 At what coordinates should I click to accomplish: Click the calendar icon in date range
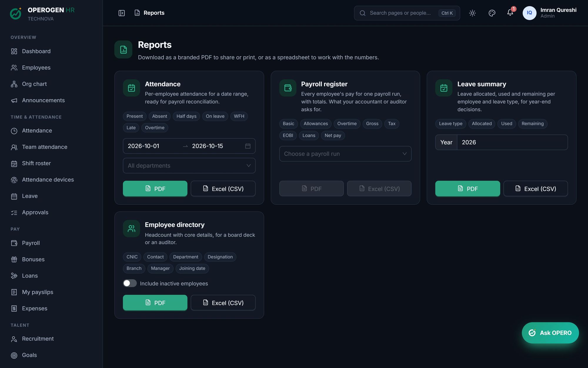248,146
